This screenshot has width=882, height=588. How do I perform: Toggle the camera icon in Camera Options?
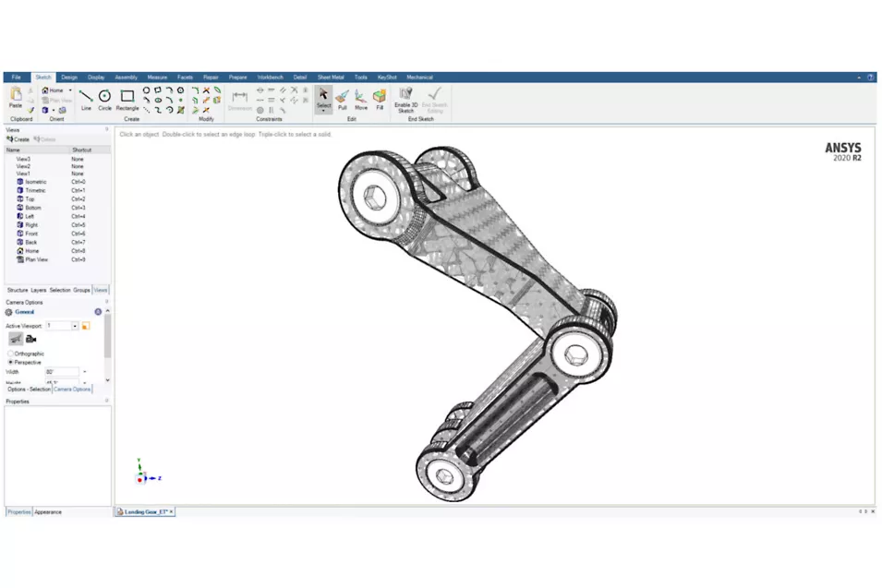(30, 339)
